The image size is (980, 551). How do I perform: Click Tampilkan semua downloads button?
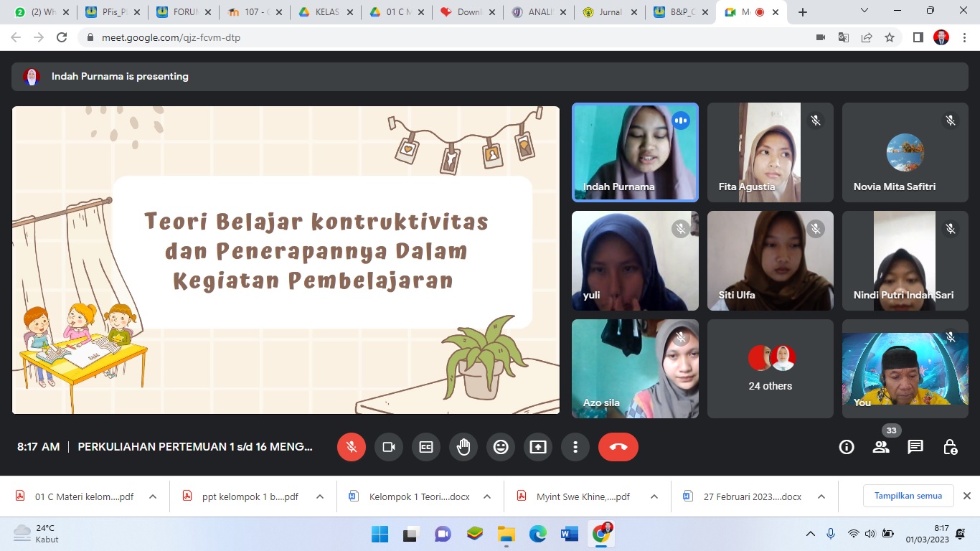pyautogui.click(x=908, y=496)
